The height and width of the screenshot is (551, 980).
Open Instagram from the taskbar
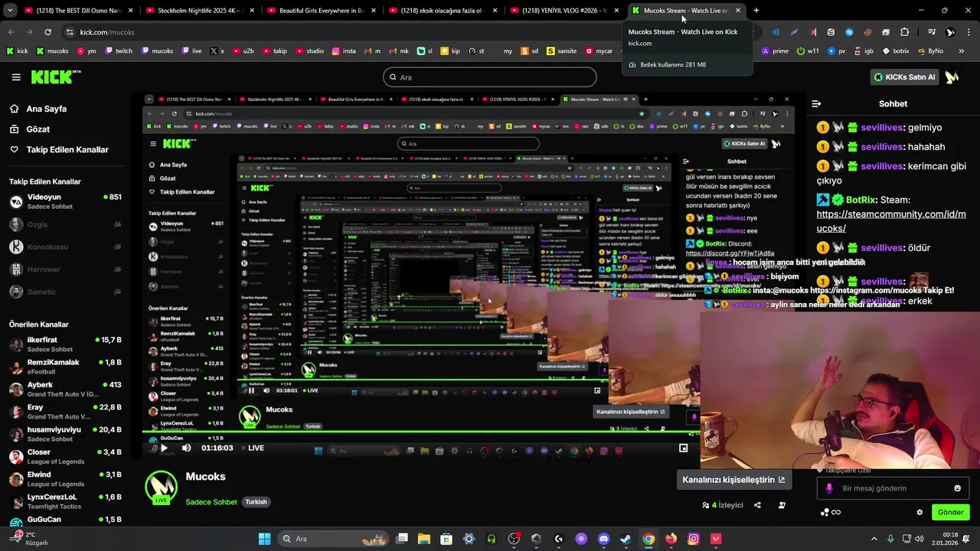(x=694, y=539)
